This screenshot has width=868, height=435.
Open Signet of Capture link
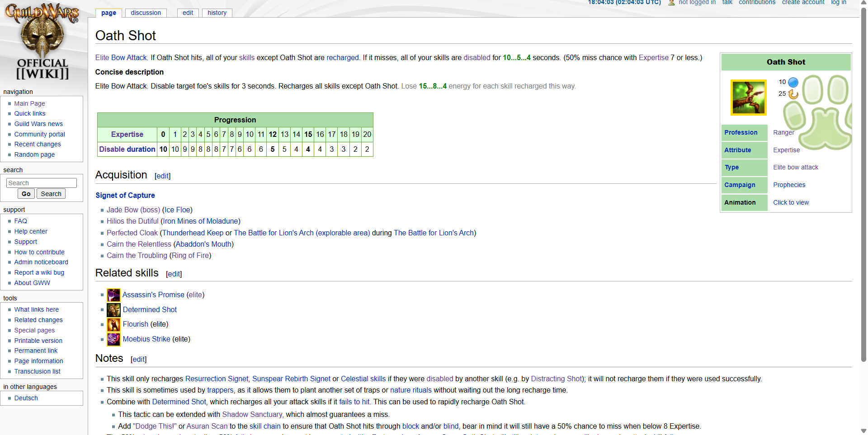(x=125, y=195)
